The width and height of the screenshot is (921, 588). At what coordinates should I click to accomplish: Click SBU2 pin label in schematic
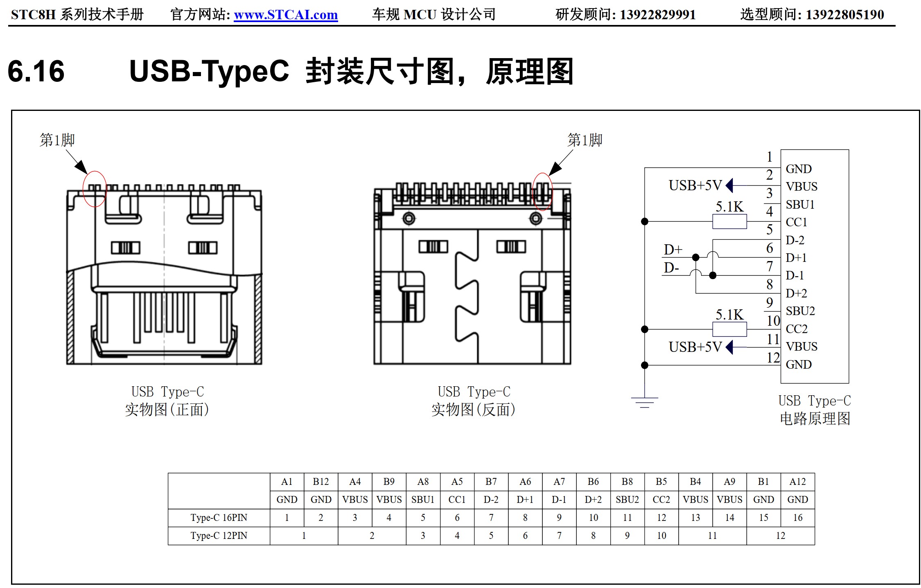[x=800, y=311]
